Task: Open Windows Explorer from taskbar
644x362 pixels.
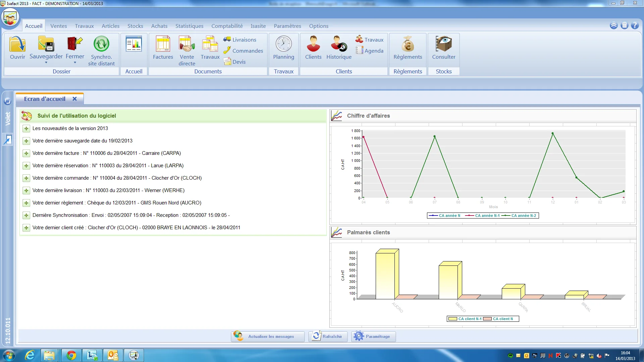Action: pyautogui.click(x=49, y=355)
